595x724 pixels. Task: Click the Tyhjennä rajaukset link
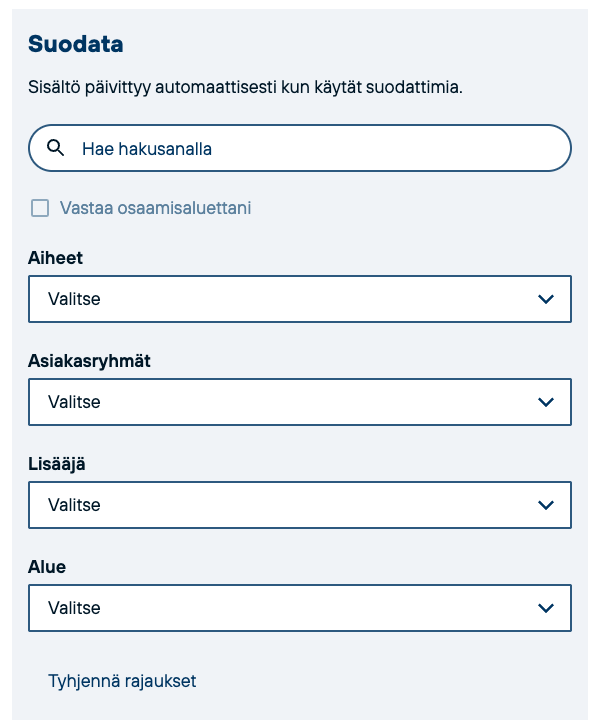[122, 681]
